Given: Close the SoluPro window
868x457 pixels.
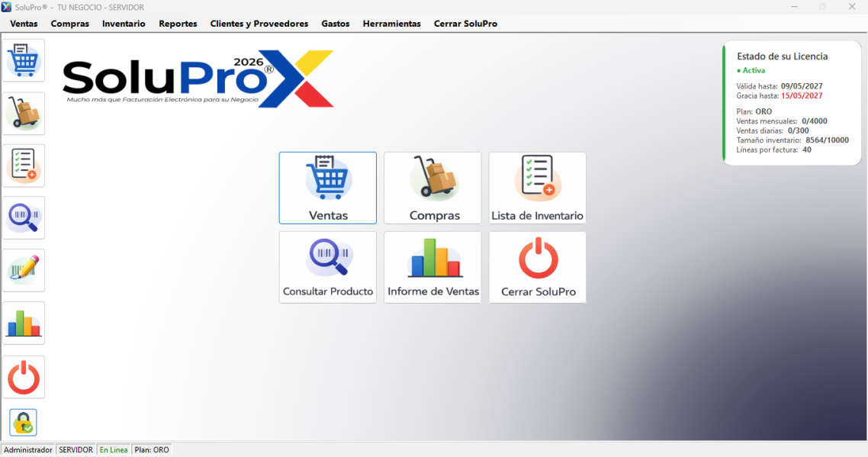Looking at the screenshot, I should pyautogui.click(x=852, y=7).
